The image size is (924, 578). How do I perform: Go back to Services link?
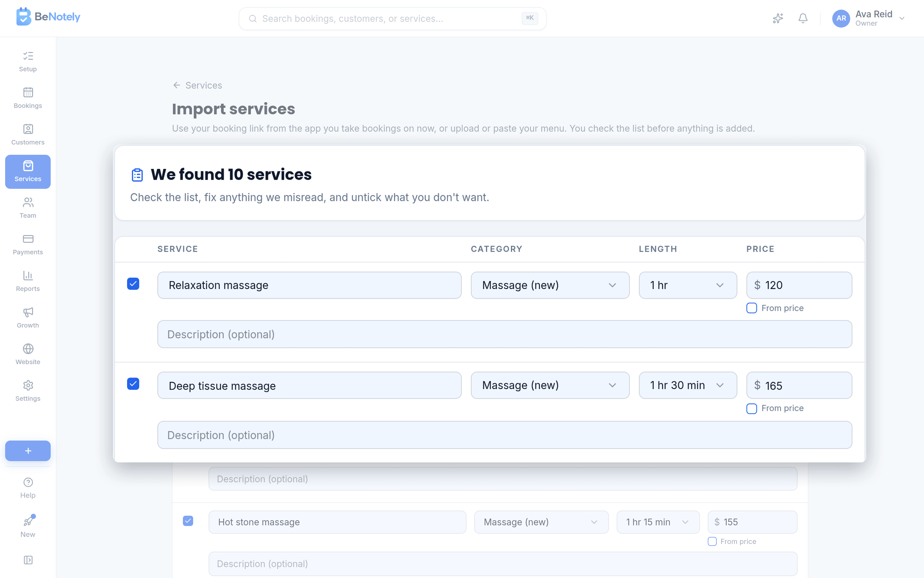pos(197,85)
